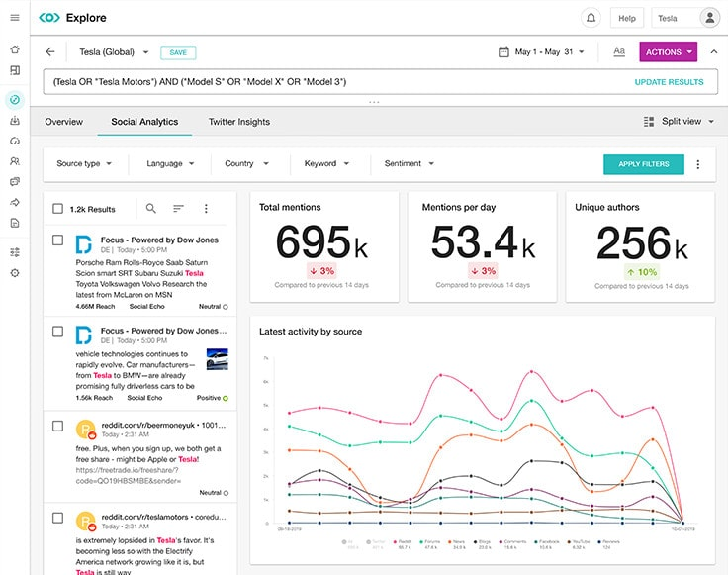The width and height of the screenshot is (728, 575).
Task: Open the settings gear icon in the sidebar
Action: pyautogui.click(x=15, y=273)
